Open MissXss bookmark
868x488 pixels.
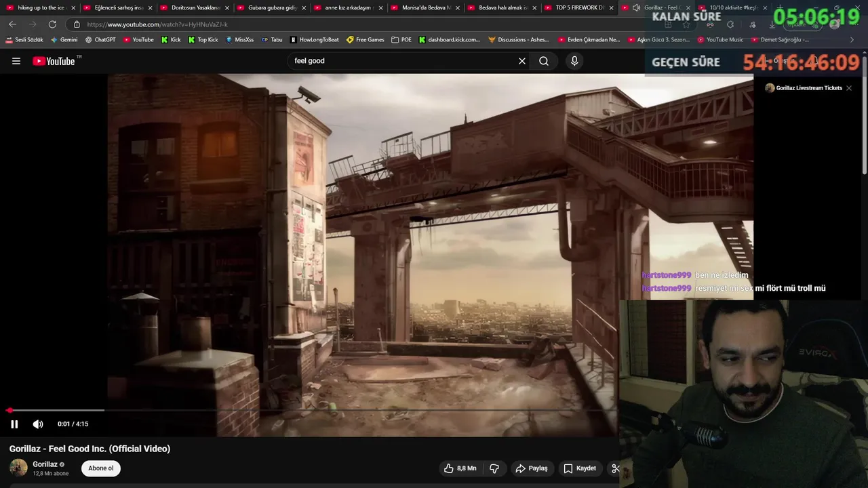click(x=239, y=40)
